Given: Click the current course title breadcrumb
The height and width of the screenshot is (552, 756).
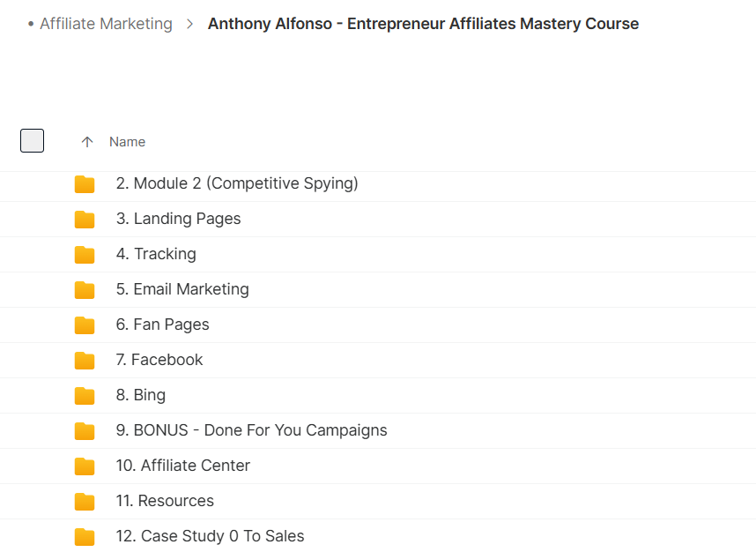Looking at the screenshot, I should point(423,24).
